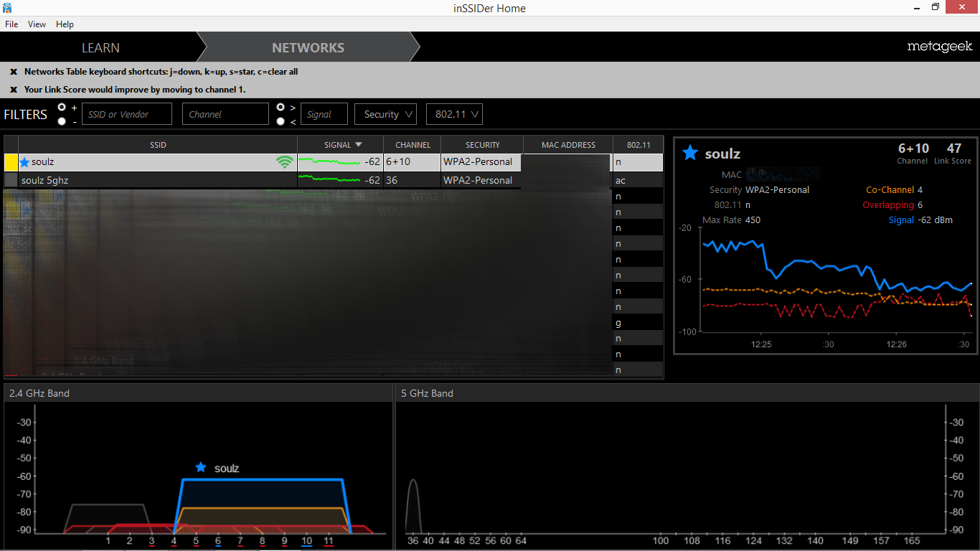Viewport: 980px width, 551px height.
Task: Click the soulz signal sparkline cell
Action: coord(341,162)
